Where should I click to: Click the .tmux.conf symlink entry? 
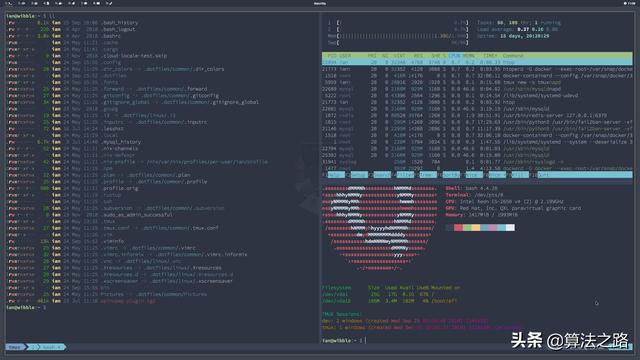point(160,228)
